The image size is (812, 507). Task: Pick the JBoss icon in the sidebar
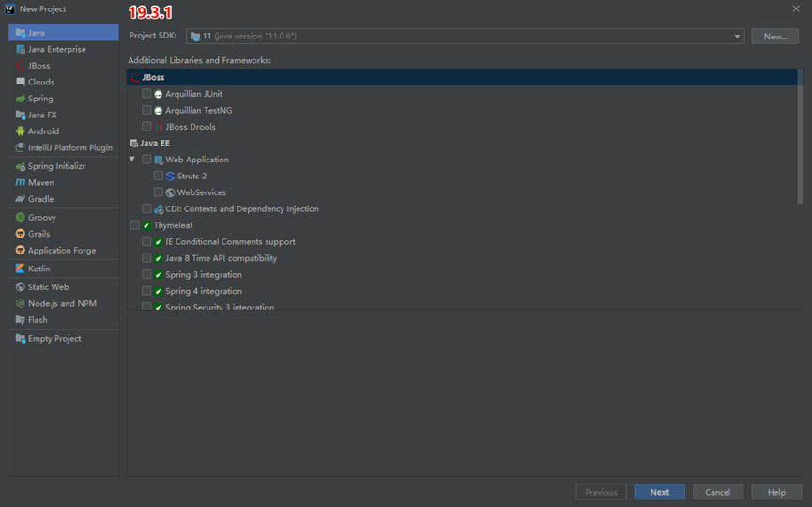pos(21,66)
